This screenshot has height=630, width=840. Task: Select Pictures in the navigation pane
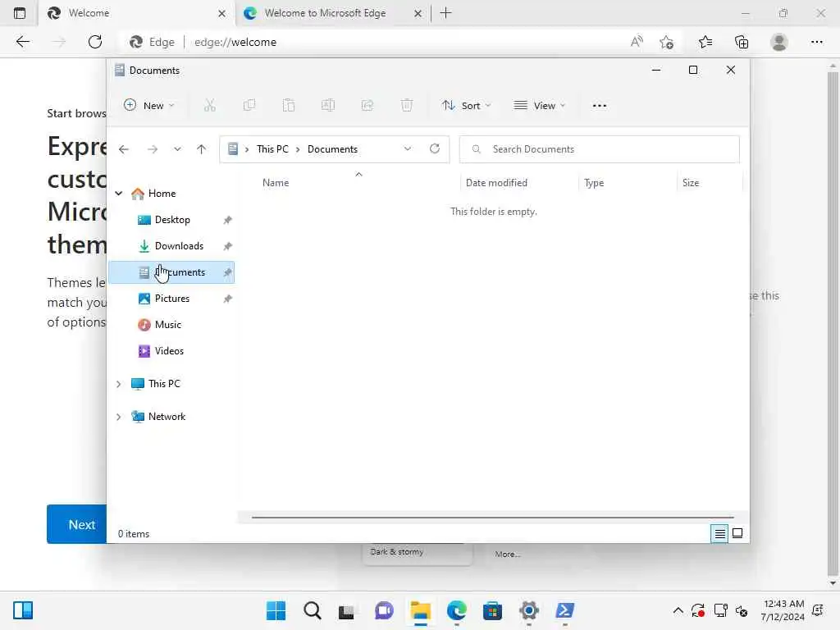coord(172,299)
